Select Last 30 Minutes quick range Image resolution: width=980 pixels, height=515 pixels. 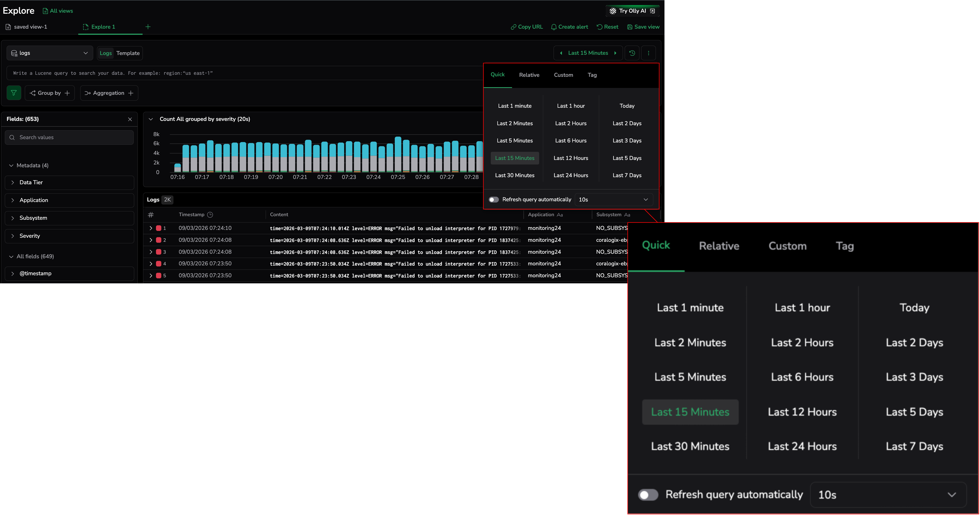514,175
